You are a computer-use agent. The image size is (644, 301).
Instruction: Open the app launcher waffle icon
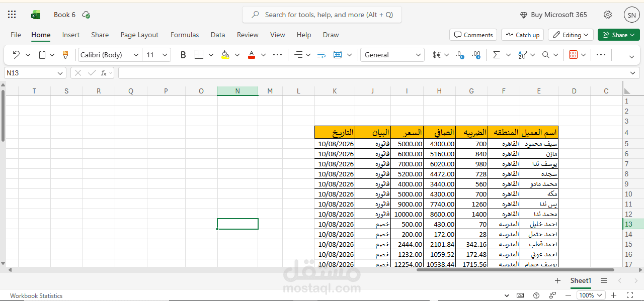pos(12,15)
